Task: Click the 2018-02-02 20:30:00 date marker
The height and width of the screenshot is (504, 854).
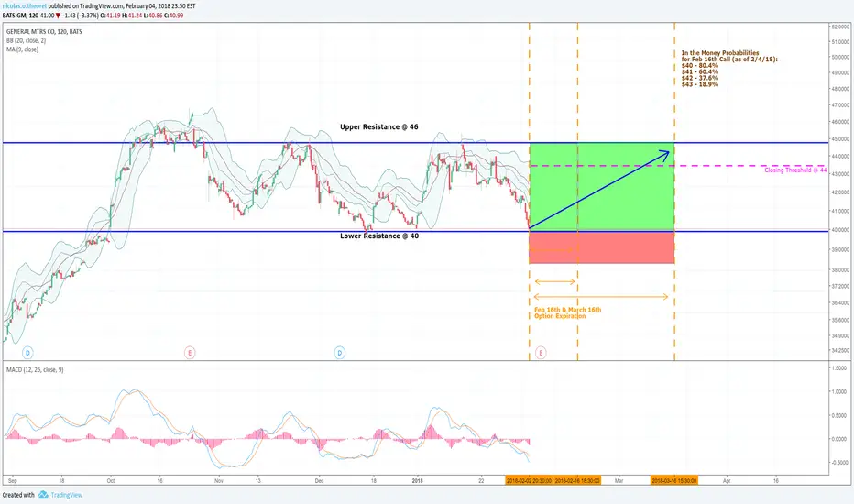Action: [x=529, y=480]
